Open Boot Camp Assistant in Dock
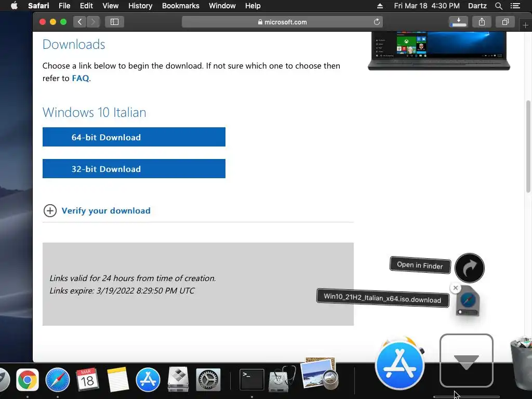532x399 pixels. (178, 379)
